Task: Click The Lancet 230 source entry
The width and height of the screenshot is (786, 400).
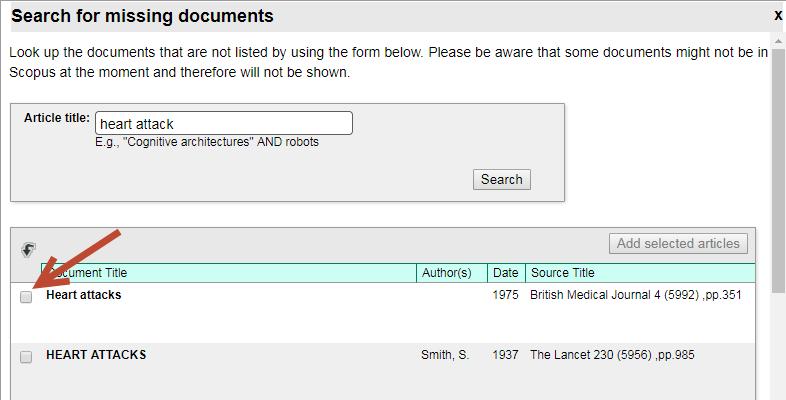Action: pyautogui.click(x=612, y=355)
